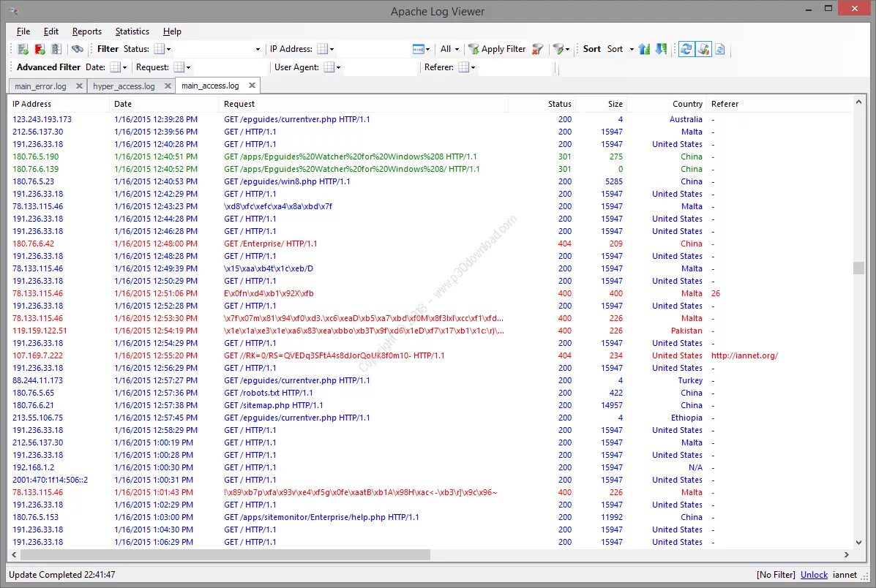
Task: Select the 404 row GET /Enterprise/ HTTP/1.1
Action: pos(430,244)
